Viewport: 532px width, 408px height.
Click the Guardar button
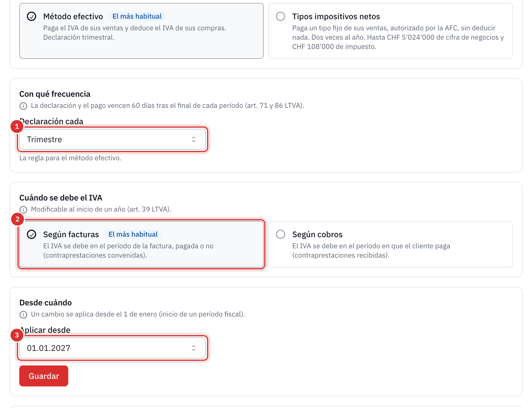coord(44,376)
